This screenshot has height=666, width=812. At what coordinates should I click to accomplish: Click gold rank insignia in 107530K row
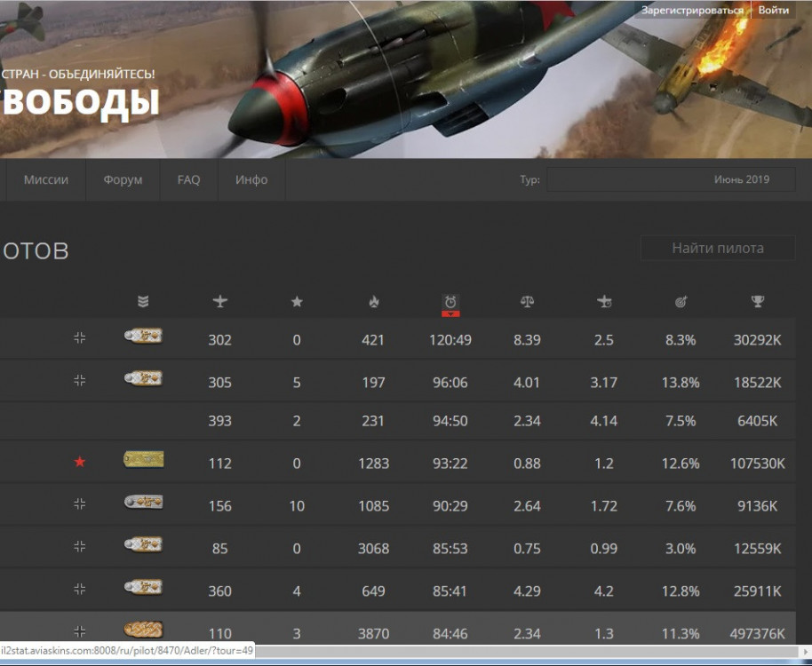coord(143,459)
